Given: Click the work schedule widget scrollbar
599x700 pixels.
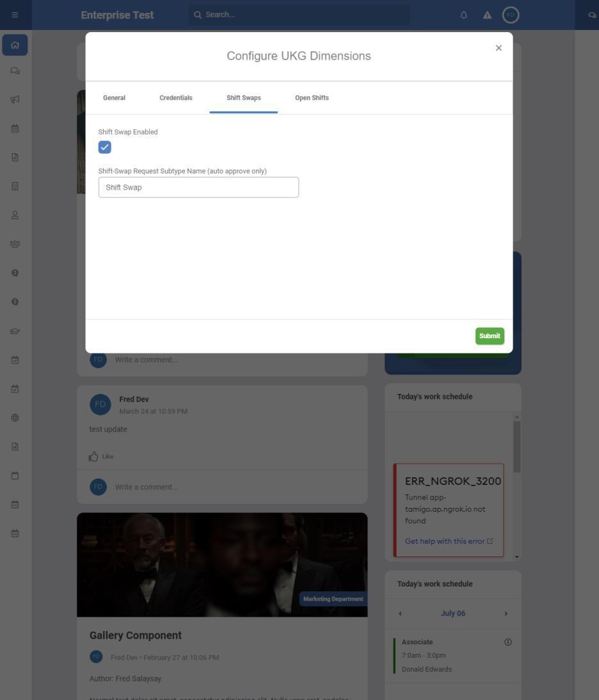Looking at the screenshot, I should [x=517, y=446].
